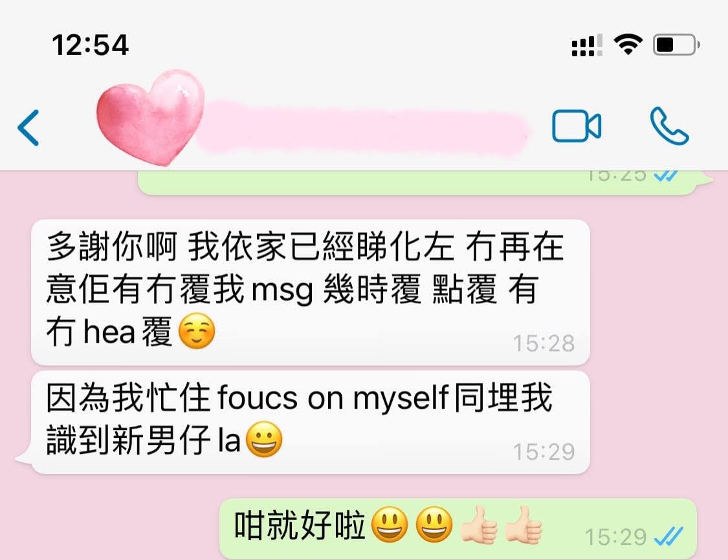The image size is (728, 560).
Task: Tap the blue back arrow
Action: pyautogui.click(x=28, y=127)
